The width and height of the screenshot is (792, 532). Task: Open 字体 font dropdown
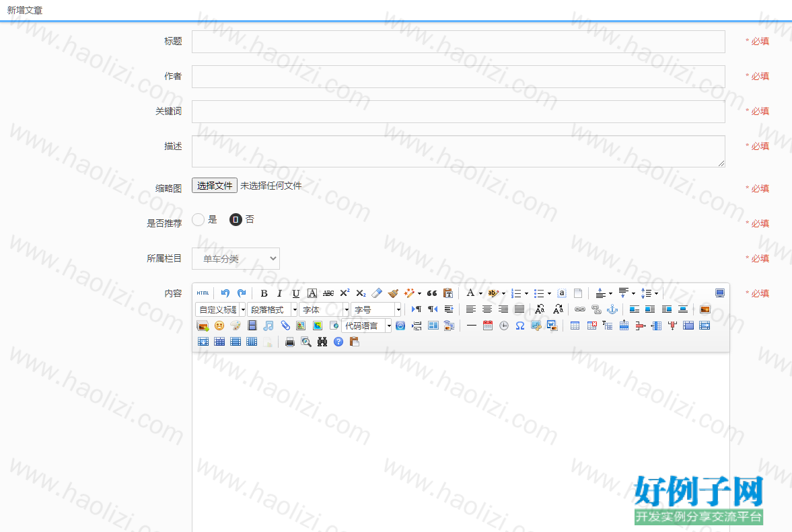(325, 309)
